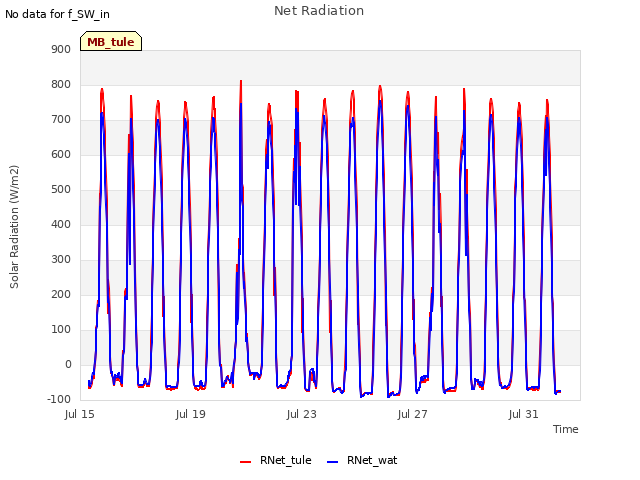Click the 900 y-axis tick label

tap(61, 49)
